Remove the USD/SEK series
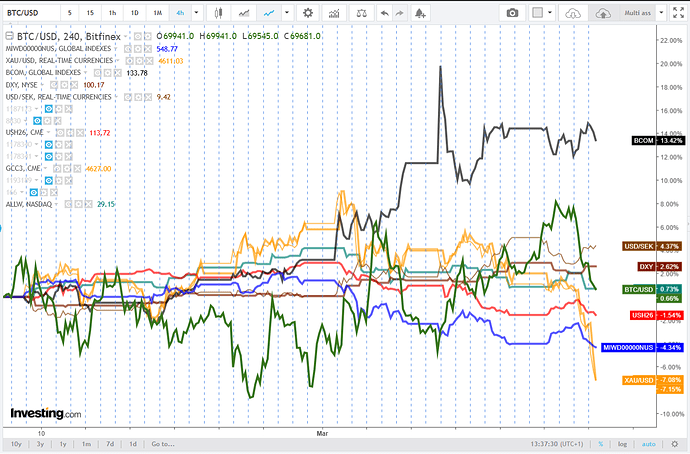690x454 pixels. (148, 97)
